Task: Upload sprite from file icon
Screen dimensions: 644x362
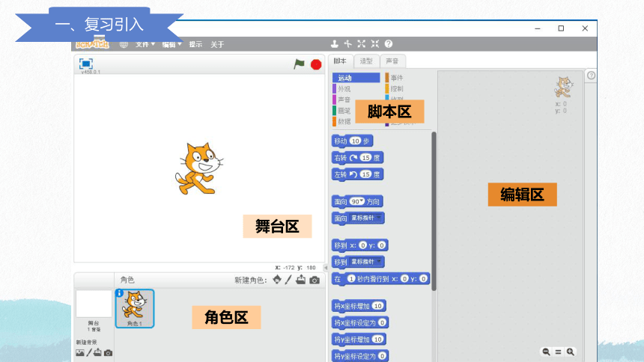Action: [x=301, y=280]
